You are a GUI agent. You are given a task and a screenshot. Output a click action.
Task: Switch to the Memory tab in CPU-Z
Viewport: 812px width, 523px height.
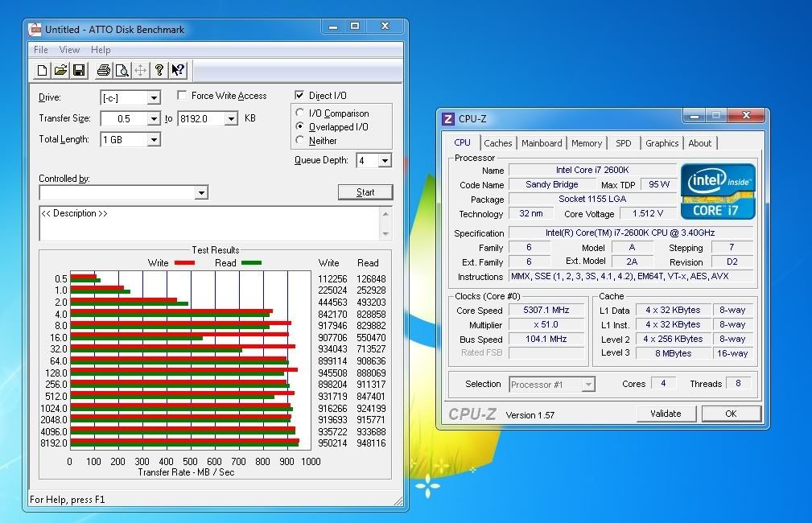pos(587,143)
